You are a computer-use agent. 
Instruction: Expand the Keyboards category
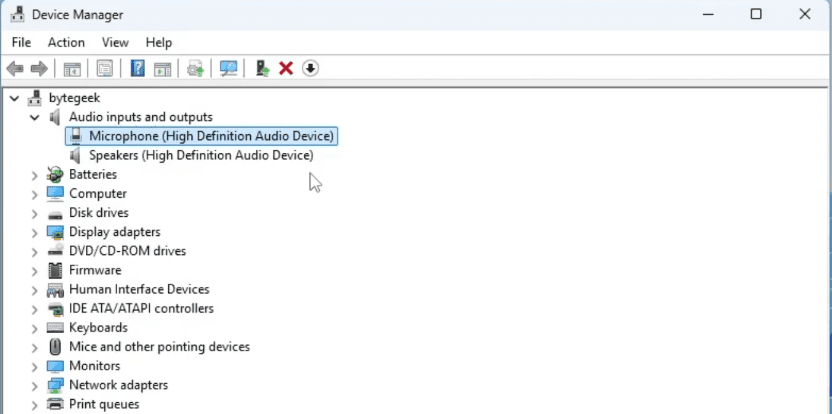35,328
